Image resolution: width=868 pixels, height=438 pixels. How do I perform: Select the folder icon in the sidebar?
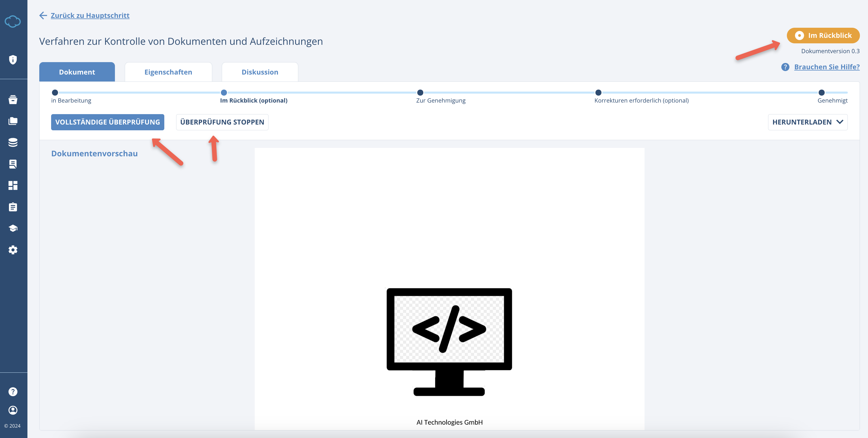click(13, 121)
